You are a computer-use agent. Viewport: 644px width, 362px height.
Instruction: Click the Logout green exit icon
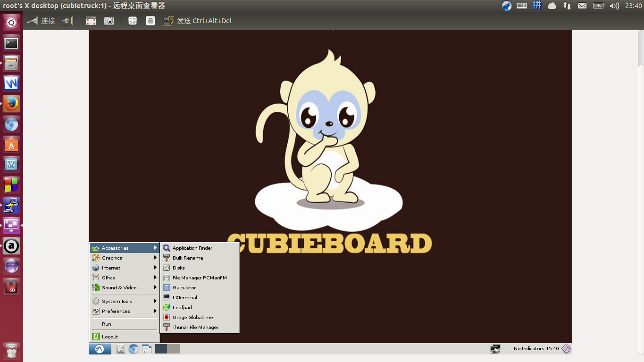96,337
